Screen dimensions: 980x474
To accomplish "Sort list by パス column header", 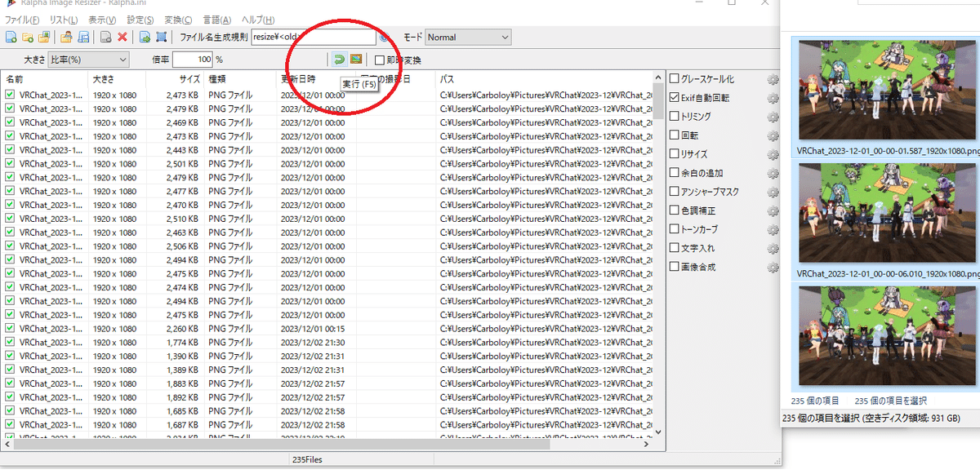I will 545,80.
